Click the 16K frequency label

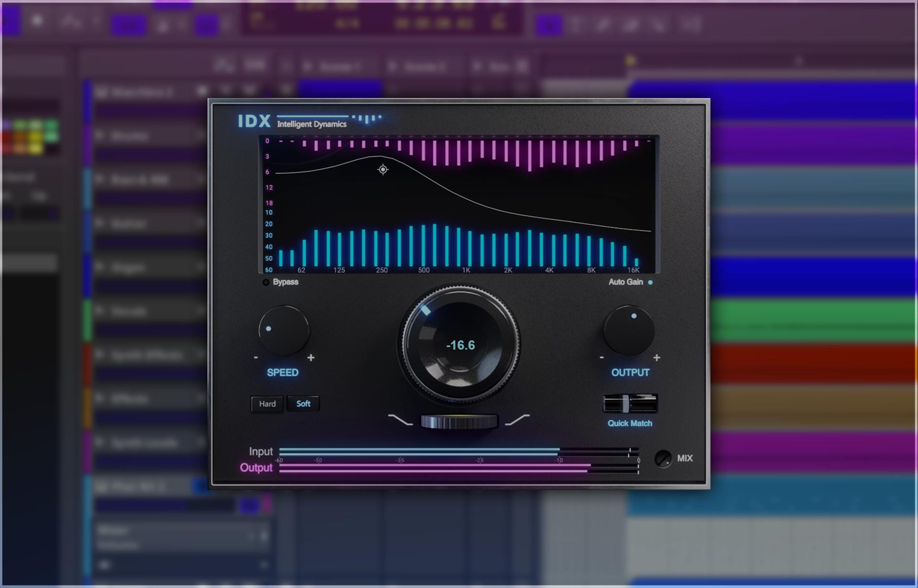point(633,270)
